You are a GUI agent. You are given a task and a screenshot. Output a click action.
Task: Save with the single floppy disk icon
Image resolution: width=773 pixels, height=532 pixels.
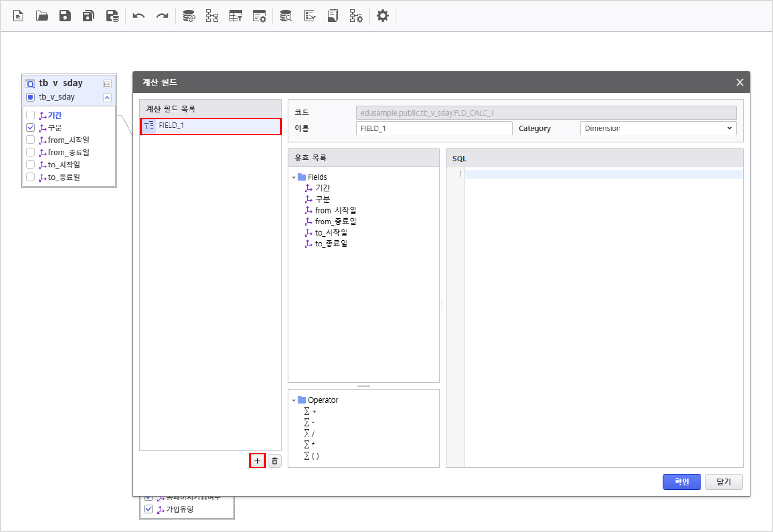pos(65,16)
